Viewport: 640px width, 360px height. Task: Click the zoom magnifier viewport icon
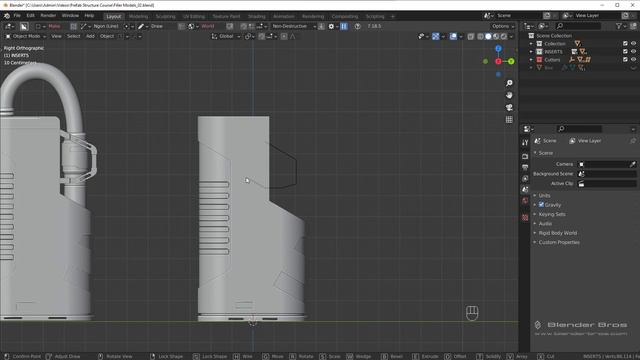pos(509,83)
